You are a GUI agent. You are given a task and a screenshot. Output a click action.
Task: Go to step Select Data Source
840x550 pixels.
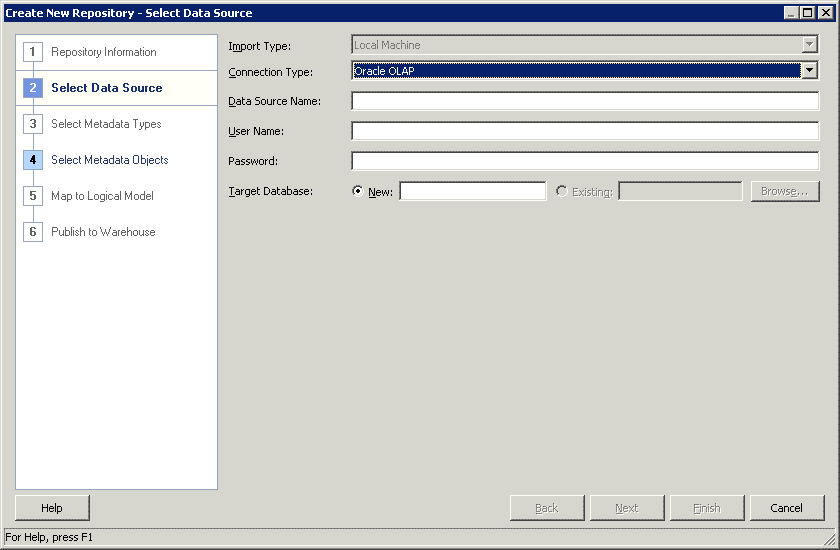pos(107,88)
